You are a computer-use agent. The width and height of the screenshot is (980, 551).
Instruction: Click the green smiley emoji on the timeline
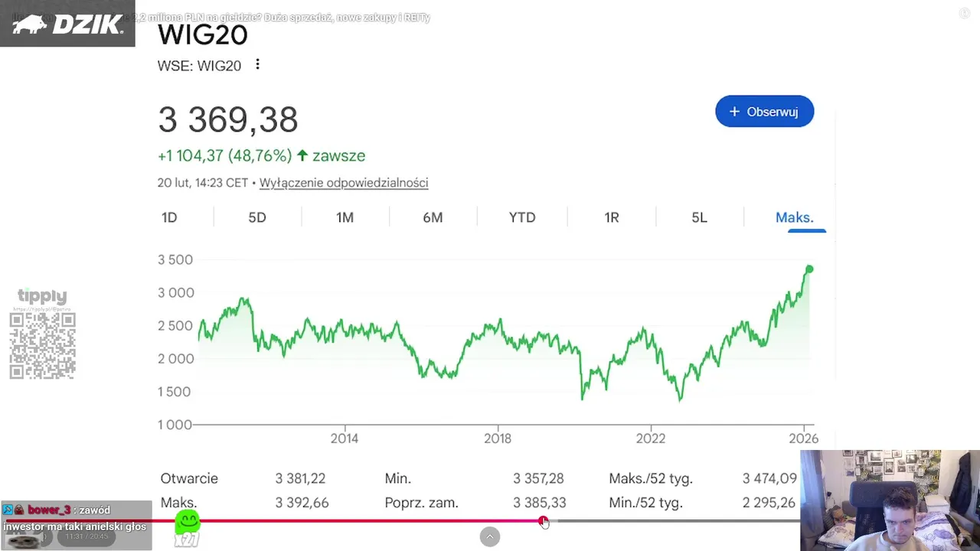(188, 523)
